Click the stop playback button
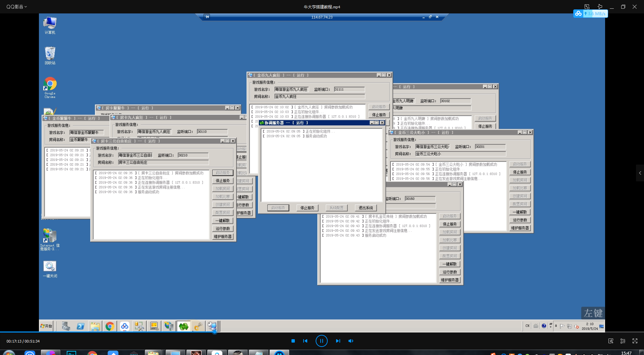Image resolution: width=644 pixels, height=355 pixels. 293,341
